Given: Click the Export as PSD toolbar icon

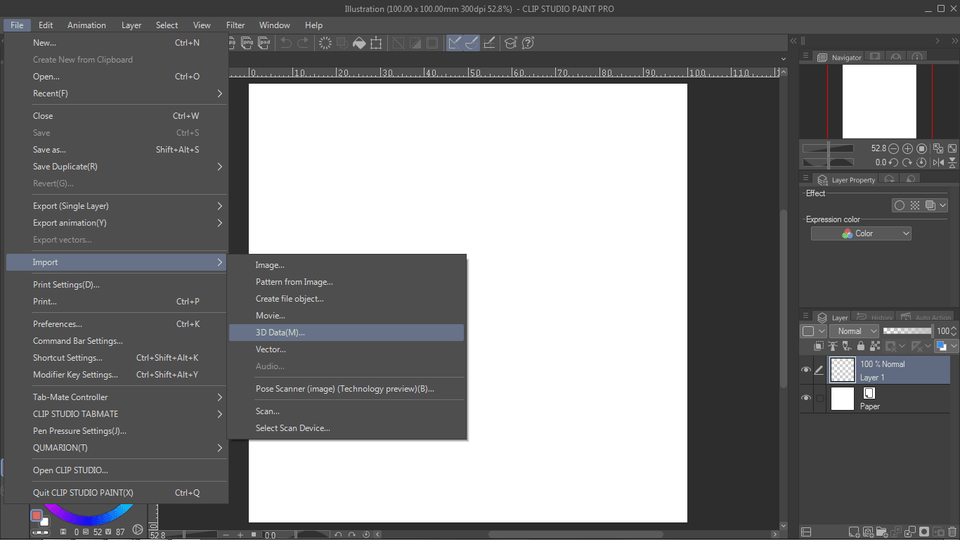Looking at the screenshot, I should point(264,43).
